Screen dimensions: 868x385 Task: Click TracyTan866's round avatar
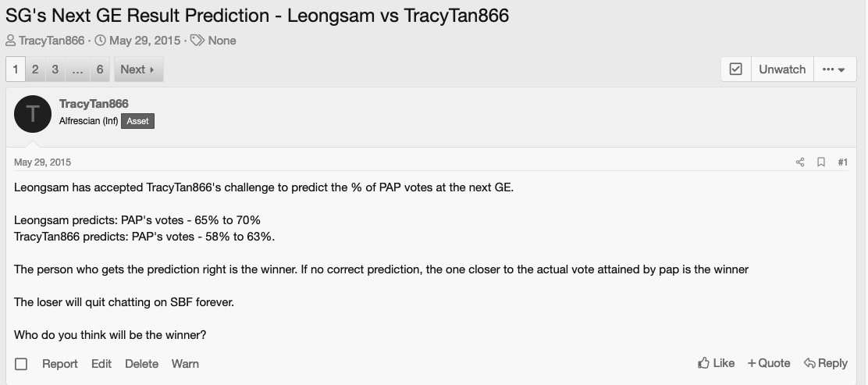(33, 113)
